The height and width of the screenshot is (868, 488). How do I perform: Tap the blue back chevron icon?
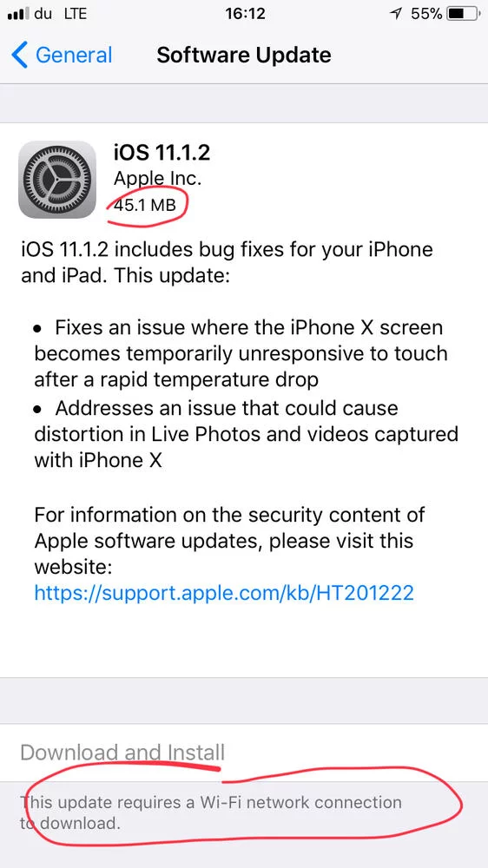[x=19, y=56]
